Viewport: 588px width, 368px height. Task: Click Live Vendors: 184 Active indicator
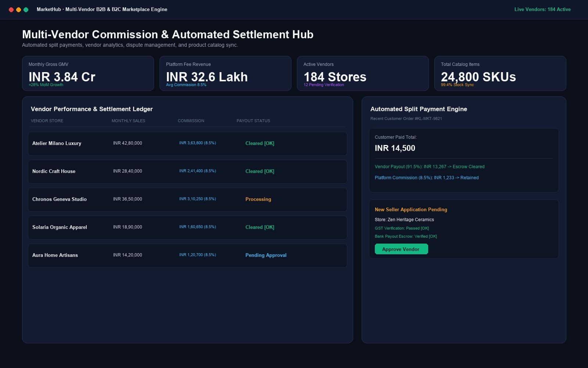click(542, 10)
